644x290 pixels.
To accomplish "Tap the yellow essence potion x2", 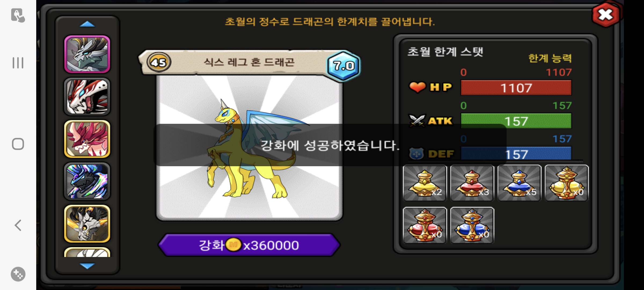I will pyautogui.click(x=425, y=183).
